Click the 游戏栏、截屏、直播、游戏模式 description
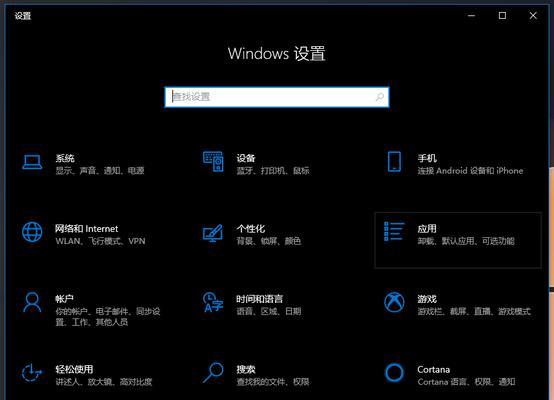The height and width of the screenshot is (400, 554). [474, 311]
